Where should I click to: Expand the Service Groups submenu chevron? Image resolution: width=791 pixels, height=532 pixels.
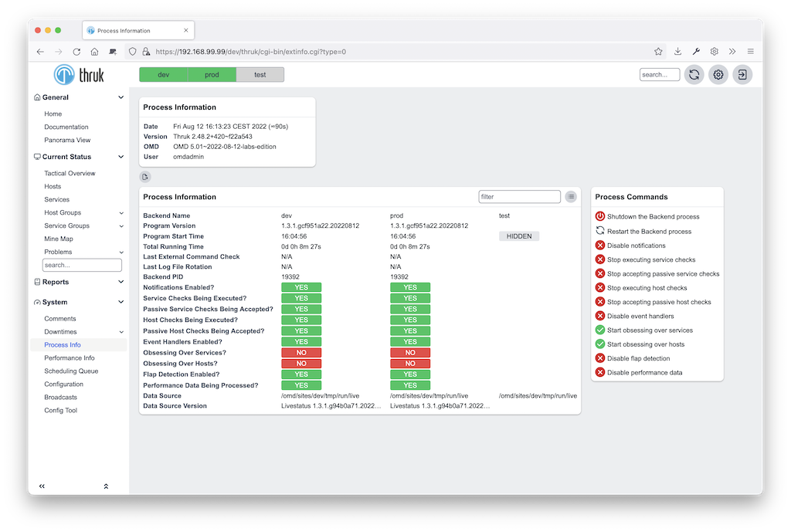[x=121, y=226]
